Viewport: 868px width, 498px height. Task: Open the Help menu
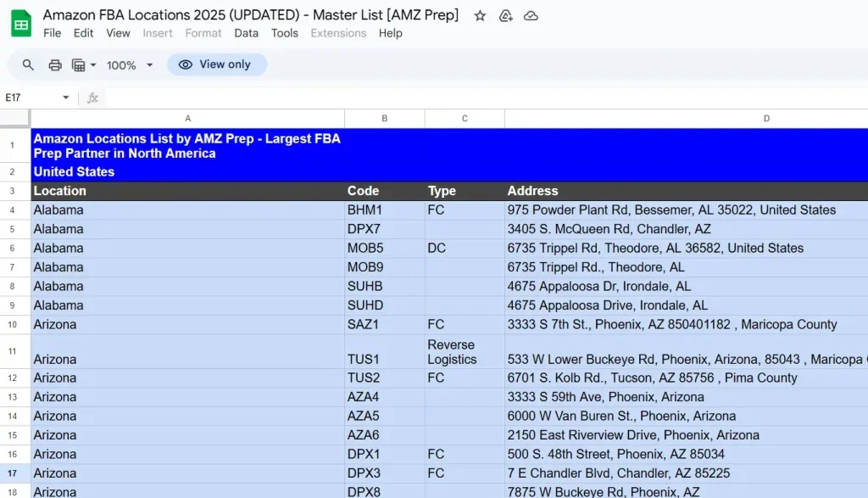tap(390, 33)
